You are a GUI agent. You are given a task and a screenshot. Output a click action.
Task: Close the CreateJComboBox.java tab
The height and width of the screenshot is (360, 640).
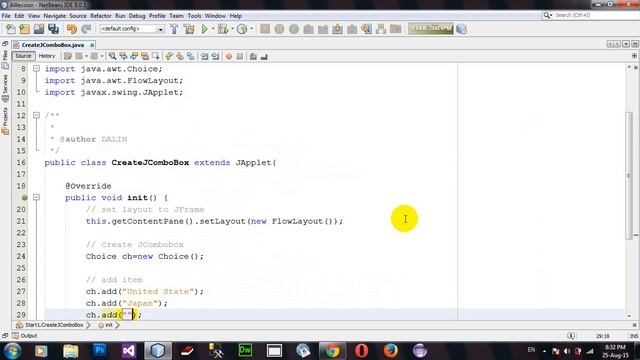(x=92, y=45)
